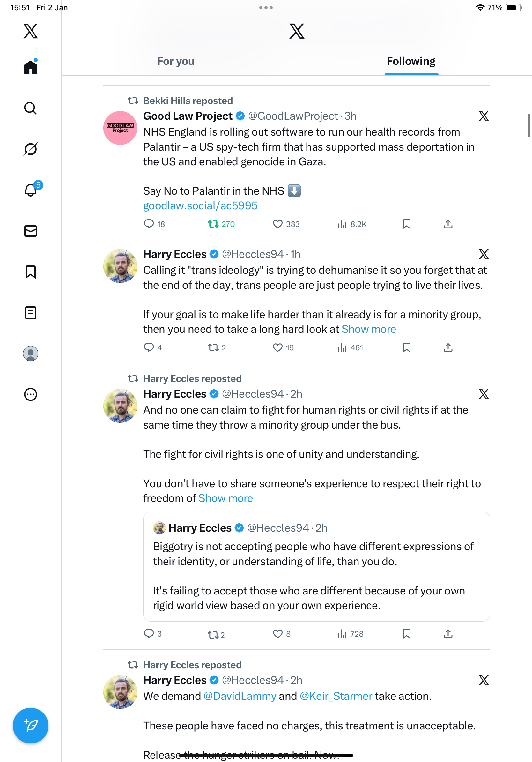This screenshot has height=762, width=532.
Task: Expand Show more on trans ideology post
Action: click(x=368, y=329)
